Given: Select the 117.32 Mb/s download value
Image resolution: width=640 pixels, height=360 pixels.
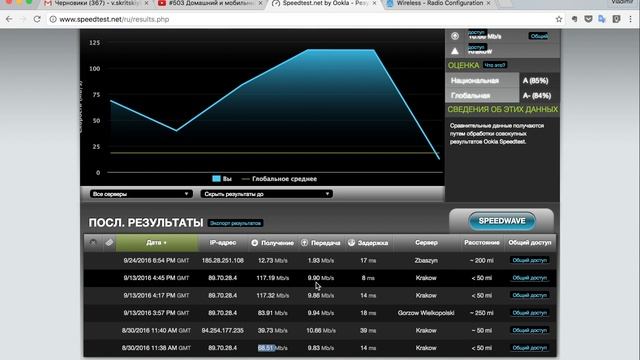Looking at the screenshot, I should point(273,296).
